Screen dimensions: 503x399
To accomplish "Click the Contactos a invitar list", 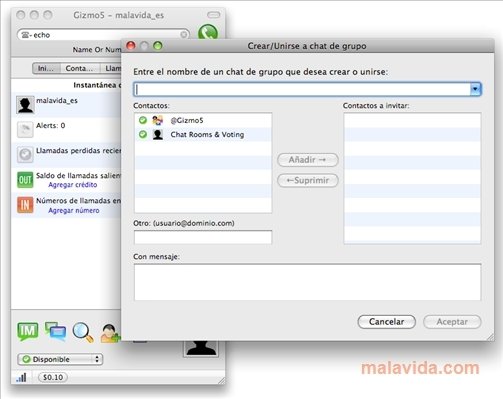I will (412, 178).
